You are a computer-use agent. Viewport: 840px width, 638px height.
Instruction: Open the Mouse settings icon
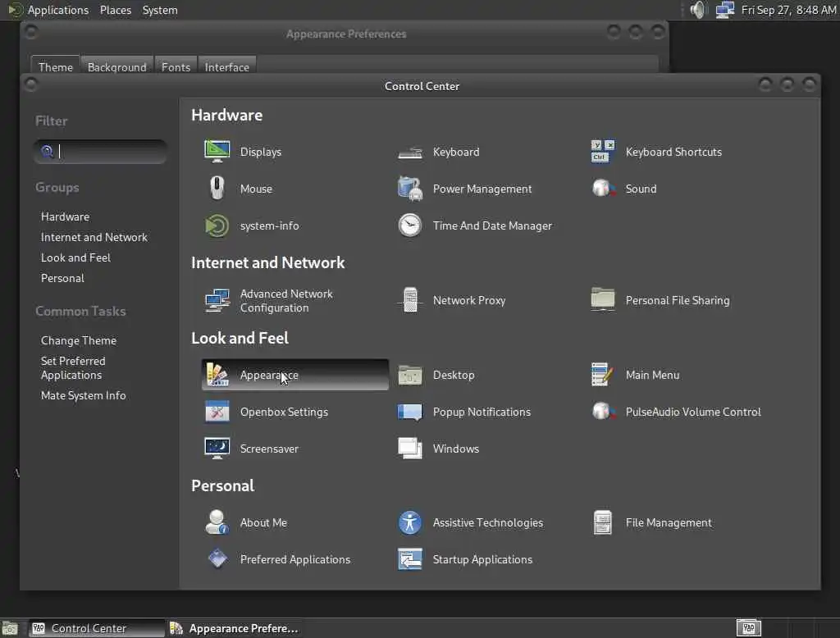click(217, 189)
